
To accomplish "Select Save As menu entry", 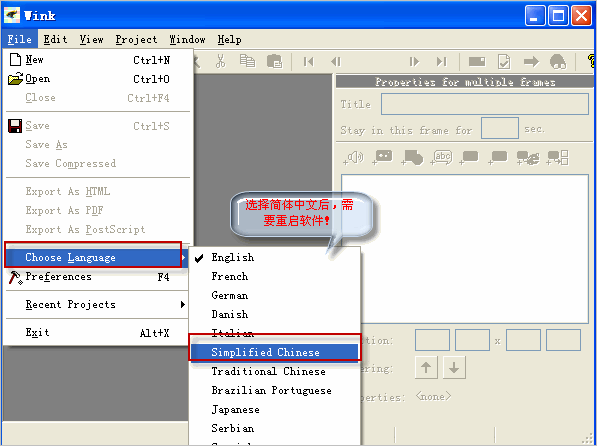I will coord(97,144).
